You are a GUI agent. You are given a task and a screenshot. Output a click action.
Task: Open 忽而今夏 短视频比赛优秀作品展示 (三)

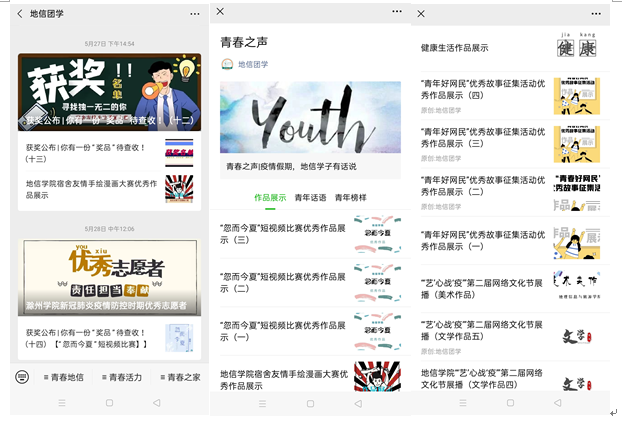[310, 234]
